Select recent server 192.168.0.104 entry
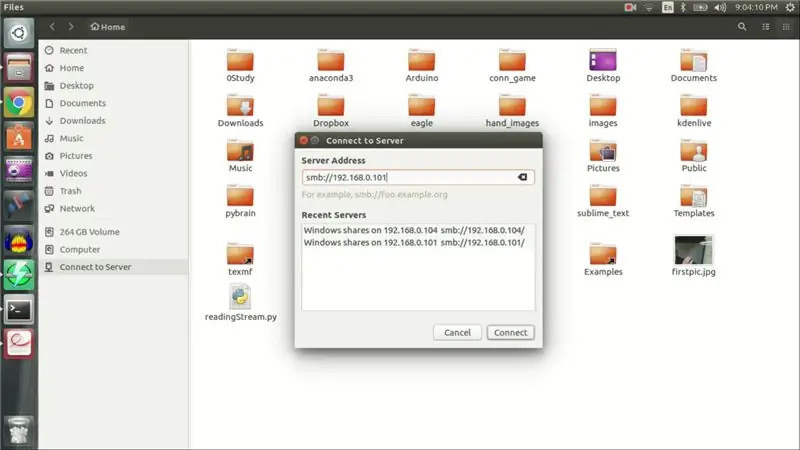The height and width of the screenshot is (450, 800). click(418, 230)
